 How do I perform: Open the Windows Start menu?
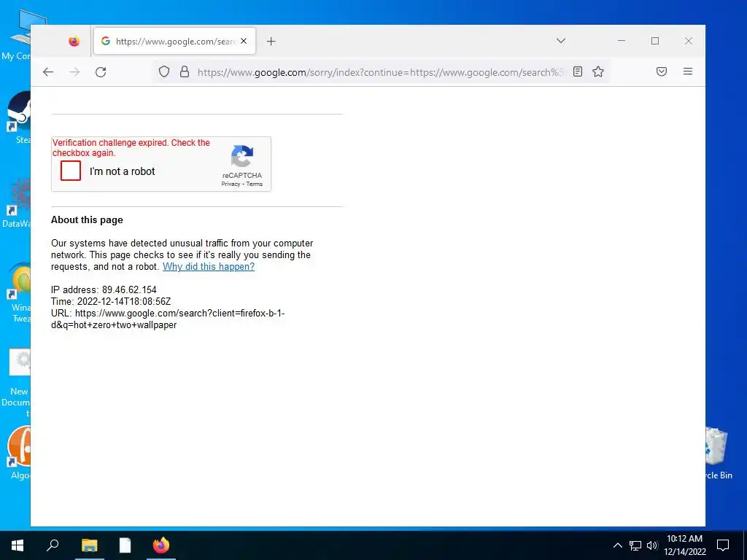[x=18, y=545]
